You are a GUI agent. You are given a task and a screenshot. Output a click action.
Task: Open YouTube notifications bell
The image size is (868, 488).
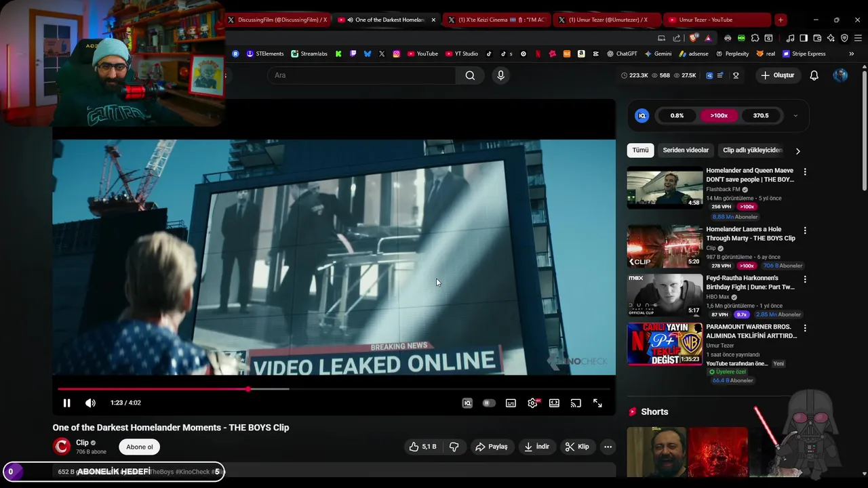tap(814, 75)
